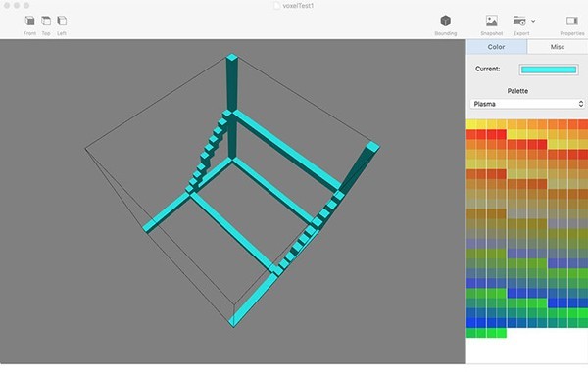This screenshot has height=372, width=588.
Task: Click the voxel at the top of the tall pillar
Action: (x=232, y=58)
